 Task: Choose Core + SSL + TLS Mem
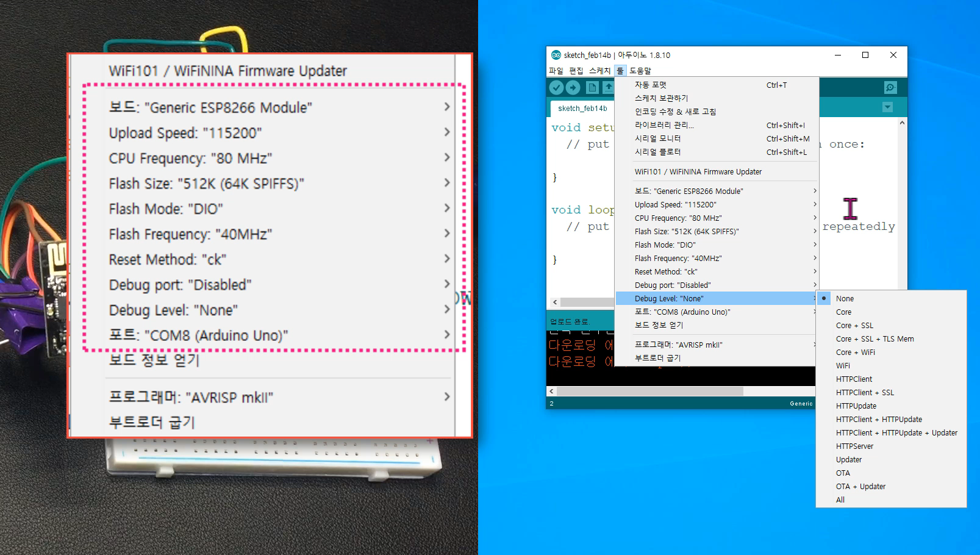891,338
